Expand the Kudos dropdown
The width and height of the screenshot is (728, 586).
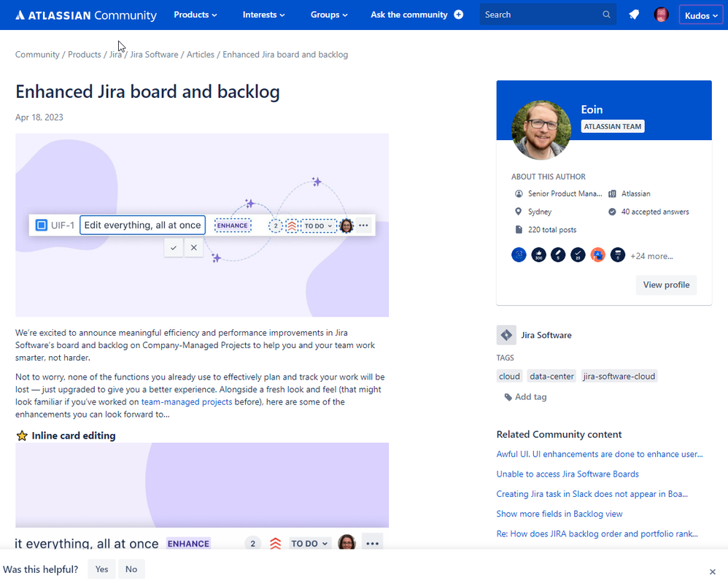pos(700,15)
